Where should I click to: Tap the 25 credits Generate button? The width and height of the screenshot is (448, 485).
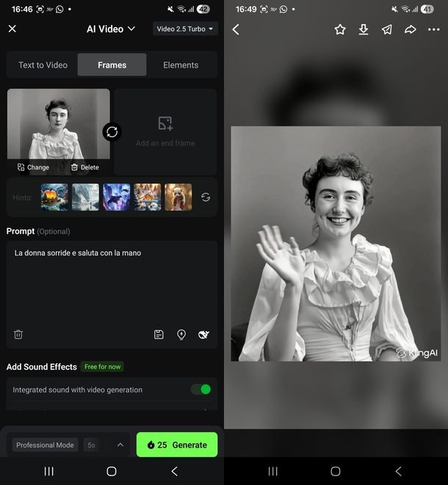click(177, 445)
